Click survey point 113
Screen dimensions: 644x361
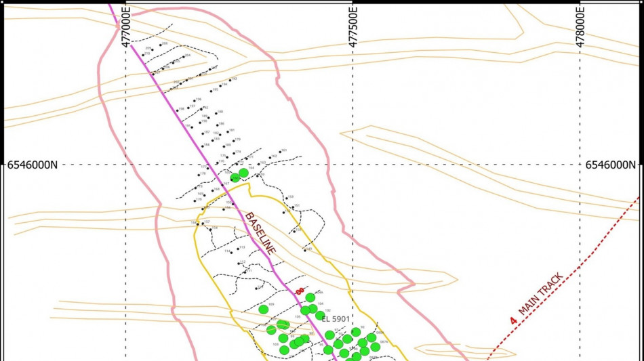[237, 249]
